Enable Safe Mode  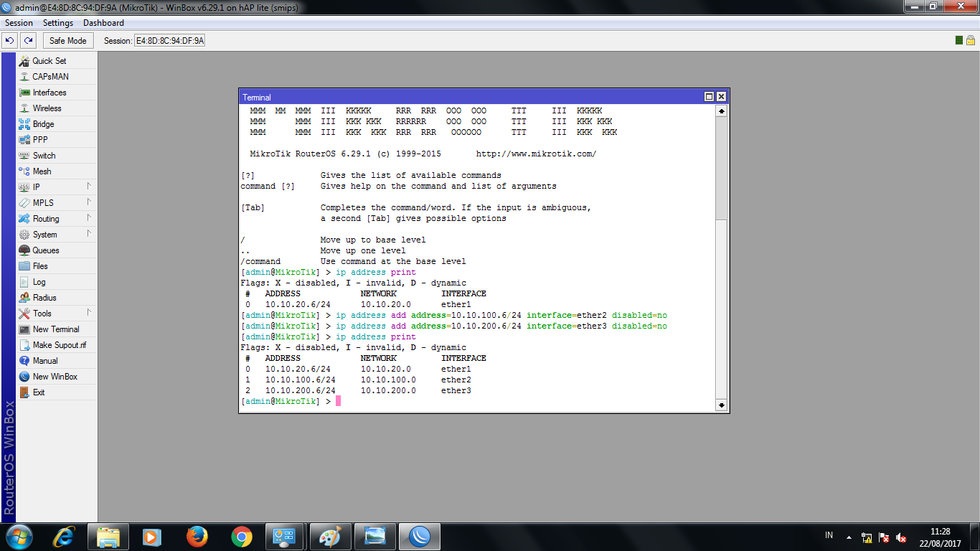(x=67, y=40)
